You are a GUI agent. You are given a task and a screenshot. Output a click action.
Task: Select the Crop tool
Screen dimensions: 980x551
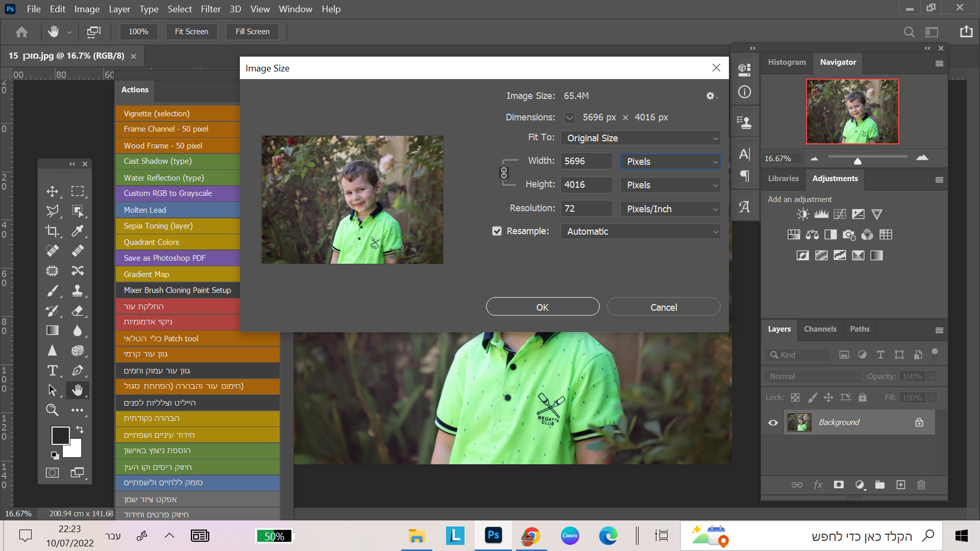pyautogui.click(x=52, y=231)
